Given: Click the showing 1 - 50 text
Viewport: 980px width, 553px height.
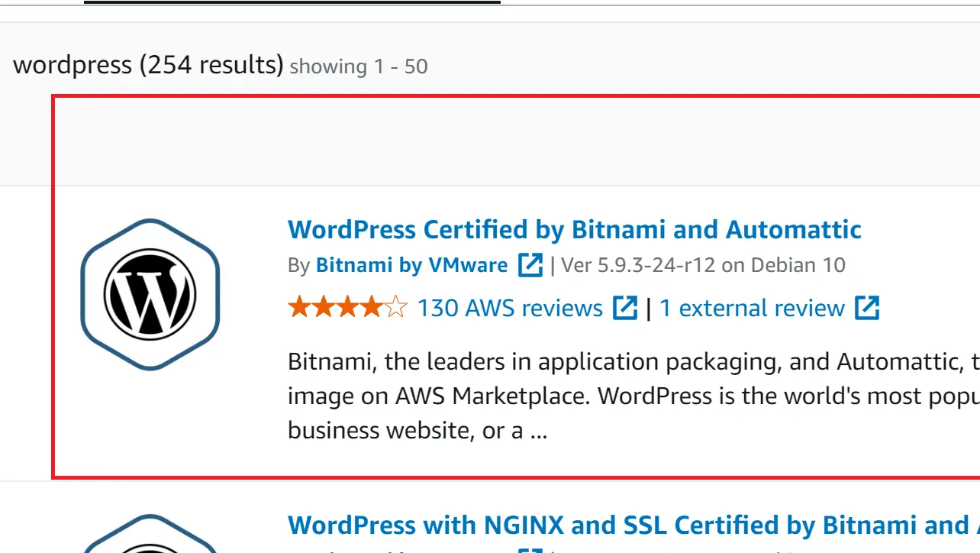Looking at the screenshot, I should [x=359, y=66].
